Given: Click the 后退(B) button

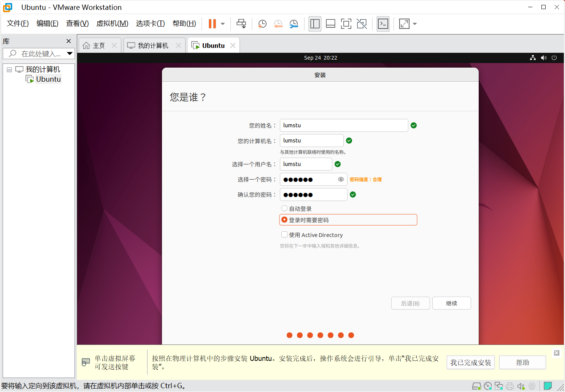Looking at the screenshot, I should 411,303.
